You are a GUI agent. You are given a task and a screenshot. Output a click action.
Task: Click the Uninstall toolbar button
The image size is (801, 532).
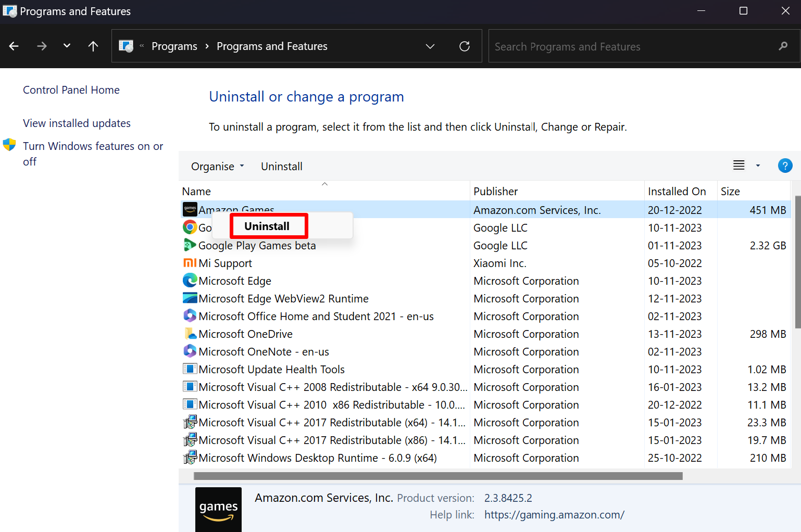point(282,167)
